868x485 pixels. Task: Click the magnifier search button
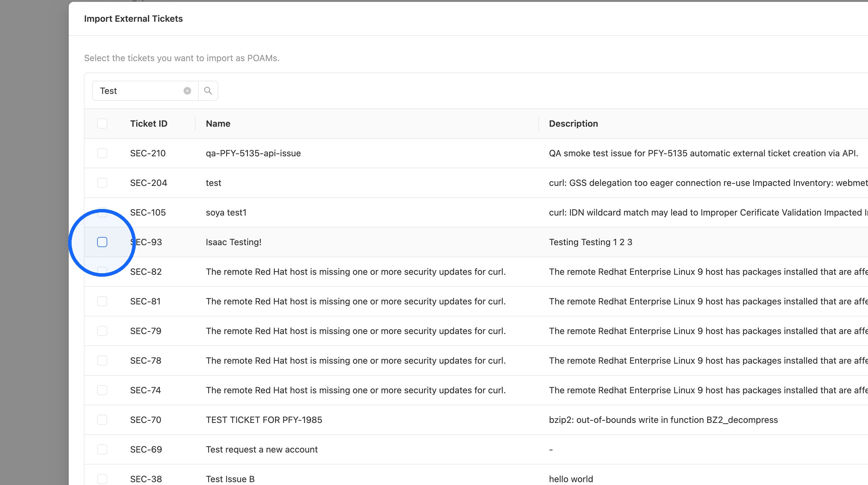click(208, 91)
